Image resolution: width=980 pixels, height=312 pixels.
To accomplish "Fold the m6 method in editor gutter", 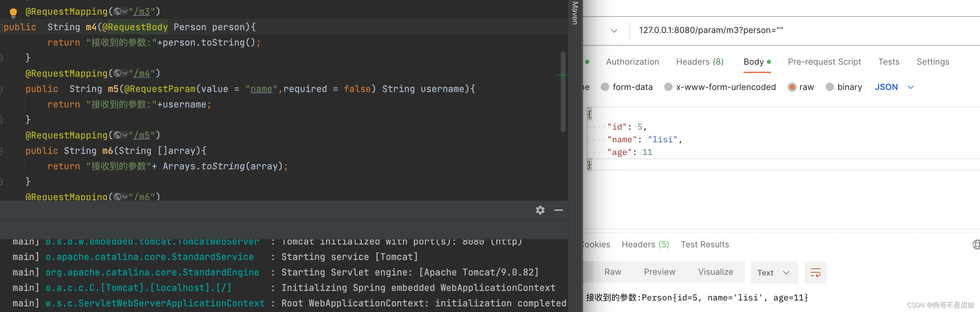I will click(1, 151).
